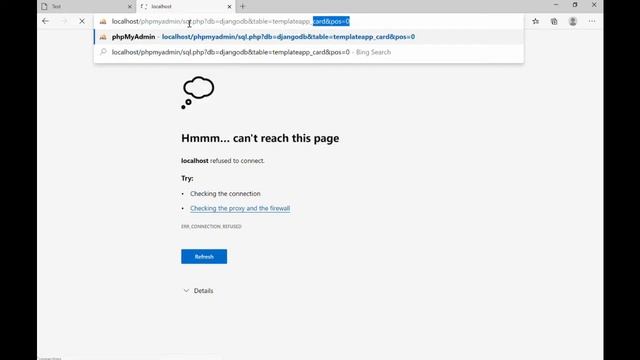Viewport: 640px width, 360px height.
Task: Open the Collections icon in the toolbar
Action: click(x=554, y=21)
